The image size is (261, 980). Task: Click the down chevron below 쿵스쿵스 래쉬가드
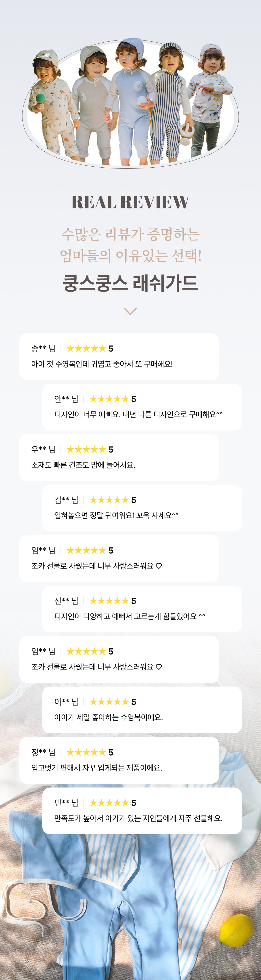click(x=130, y=311)
